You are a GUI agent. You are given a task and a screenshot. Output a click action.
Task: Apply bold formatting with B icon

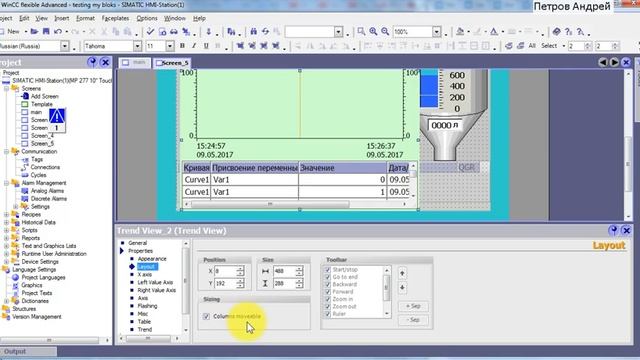182,46
